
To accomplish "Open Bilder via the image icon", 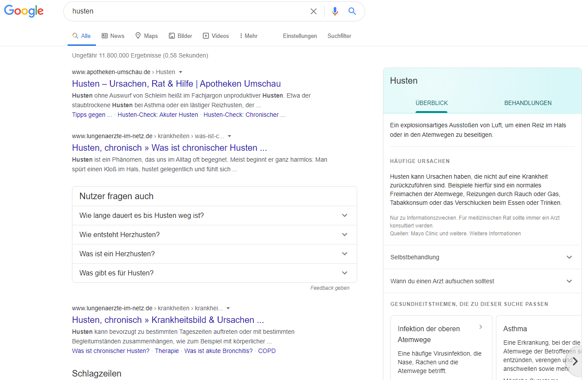I will coord(171,36).
